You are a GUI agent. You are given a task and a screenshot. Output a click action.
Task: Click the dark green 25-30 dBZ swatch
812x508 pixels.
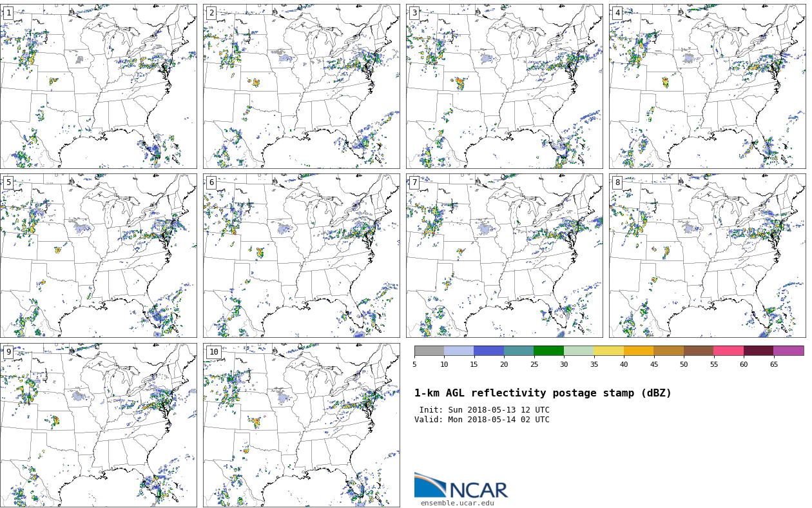pyautogui.click(x=548, y=351)
